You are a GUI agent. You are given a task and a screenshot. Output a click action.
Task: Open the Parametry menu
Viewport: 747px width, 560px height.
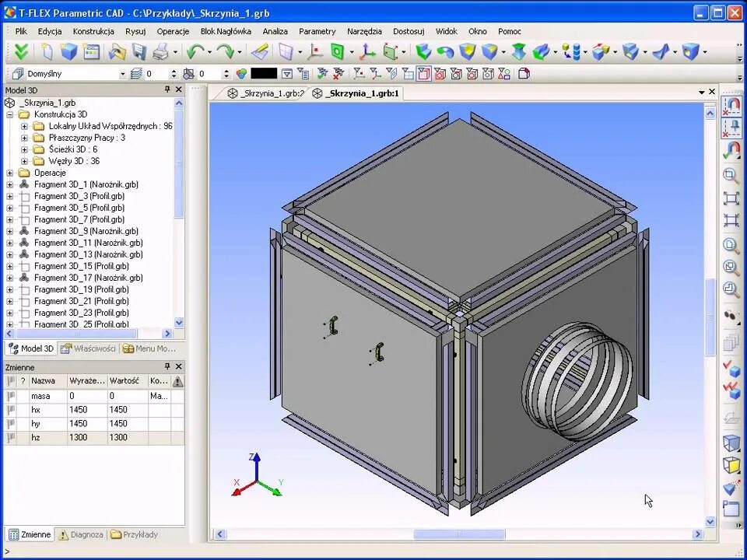(317, 31)
